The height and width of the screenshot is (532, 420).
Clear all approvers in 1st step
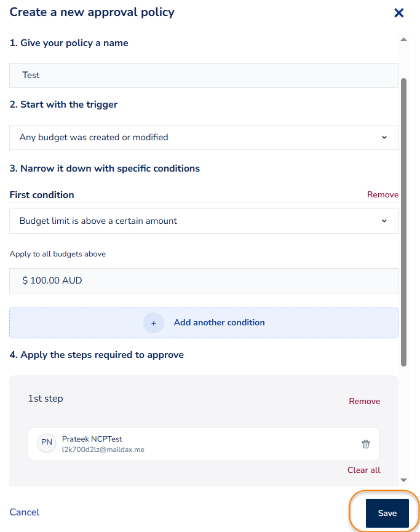363,470
